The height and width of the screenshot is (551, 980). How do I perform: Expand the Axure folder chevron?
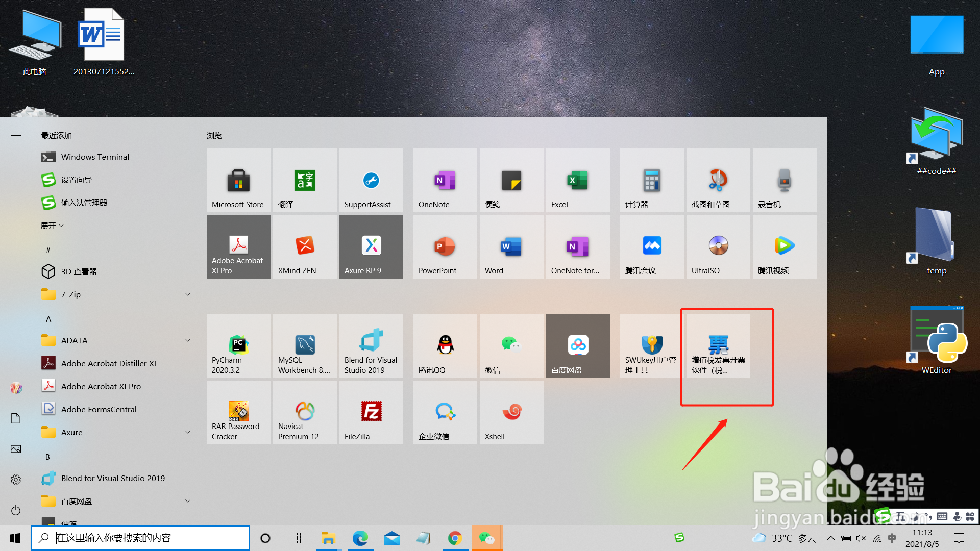coord(188,432)
